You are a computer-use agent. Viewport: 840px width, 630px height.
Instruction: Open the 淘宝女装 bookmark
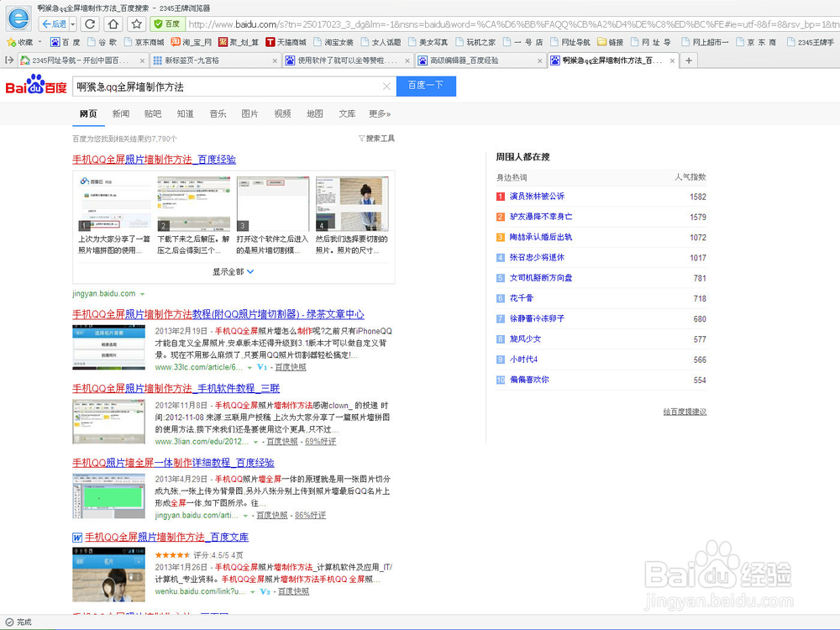333,42
